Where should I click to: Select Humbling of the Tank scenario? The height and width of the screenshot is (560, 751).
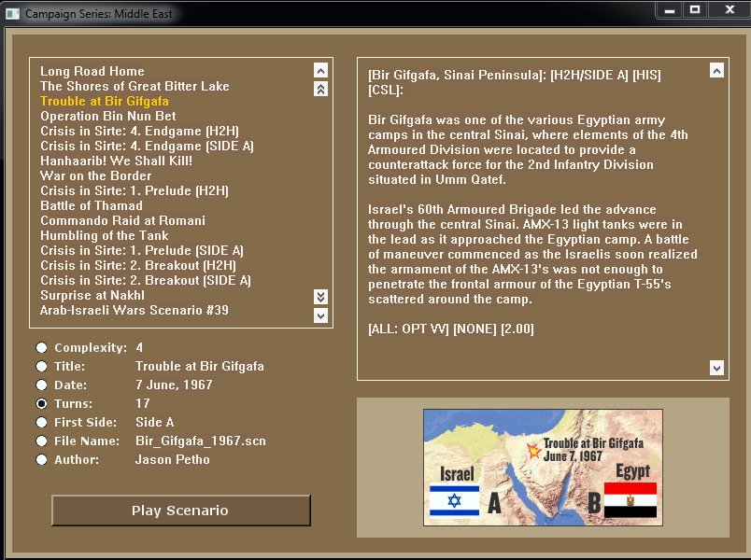click(105, 235)
